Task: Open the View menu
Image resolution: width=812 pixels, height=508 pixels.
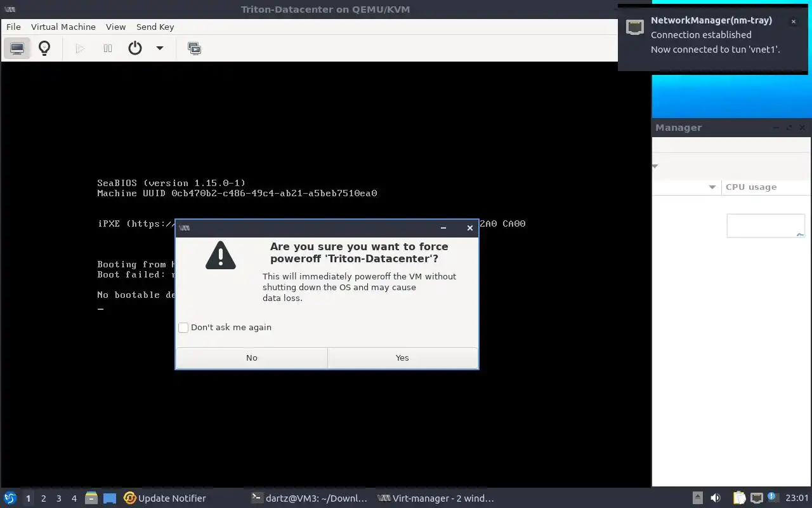Action: click(115, 27)
